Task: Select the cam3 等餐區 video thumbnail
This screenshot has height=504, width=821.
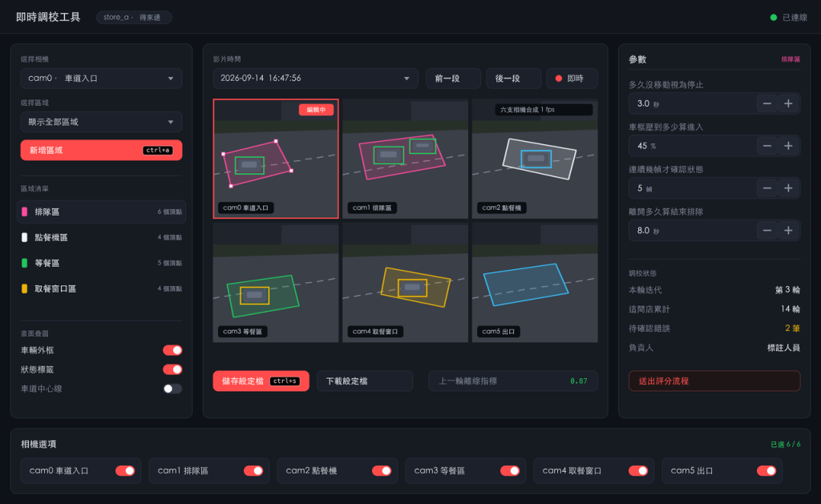Action: point(276,283)
